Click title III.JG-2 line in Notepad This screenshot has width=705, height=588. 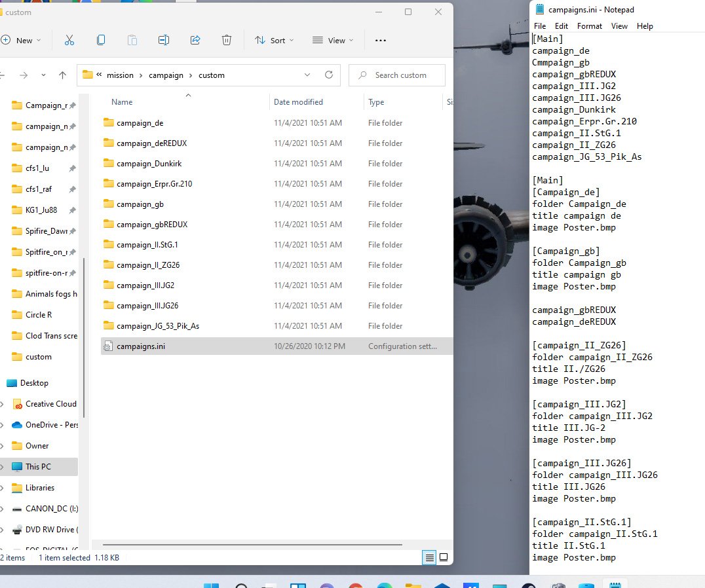click(569, 428)
